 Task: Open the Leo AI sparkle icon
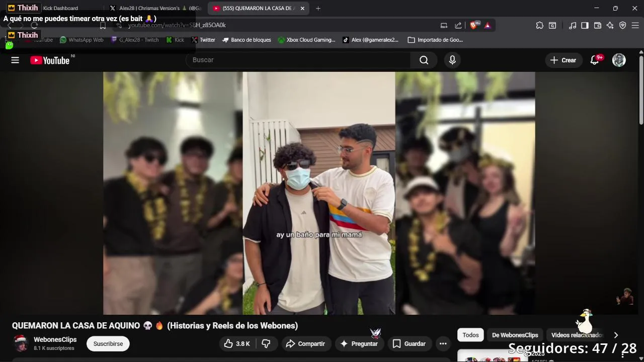(x=610, y=25)
